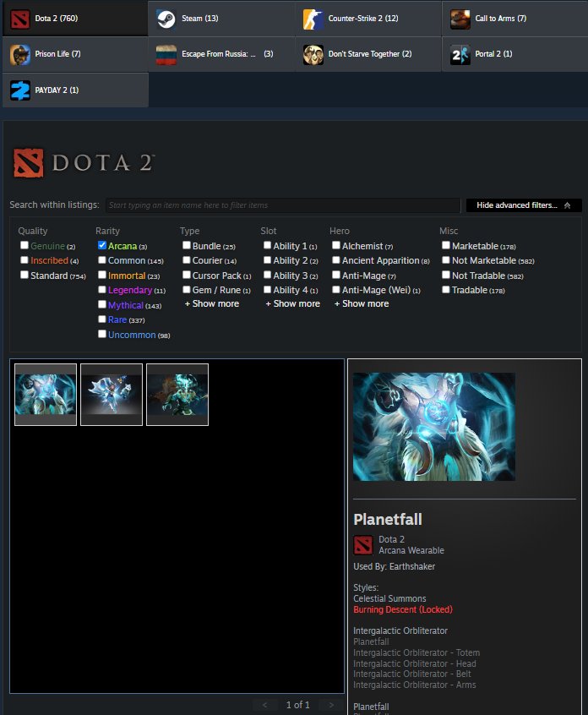Expand Show more under Type

tap(212, 303)
